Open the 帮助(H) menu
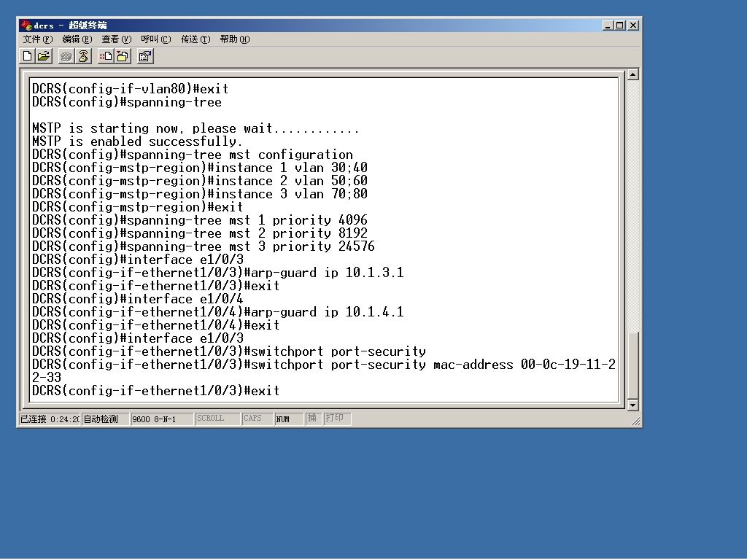The width and height of the screenshot is (747, 560). [x=235, y=39]
